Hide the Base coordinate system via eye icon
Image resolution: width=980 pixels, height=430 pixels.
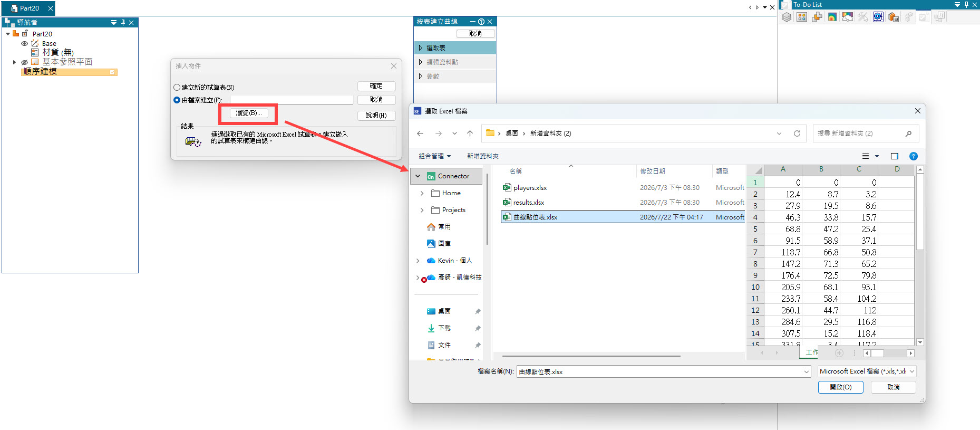(x=24, y=43)
